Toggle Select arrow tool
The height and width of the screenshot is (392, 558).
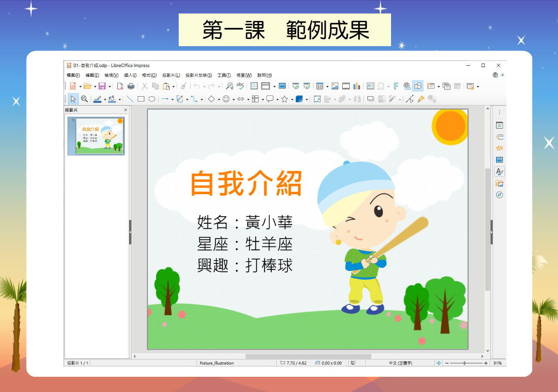click(73, 99)
